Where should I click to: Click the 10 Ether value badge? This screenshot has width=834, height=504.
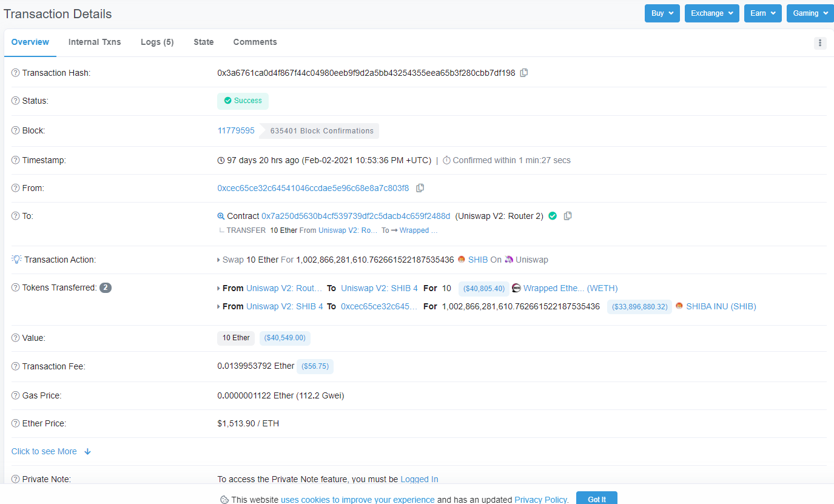click(x=236, y=338)
